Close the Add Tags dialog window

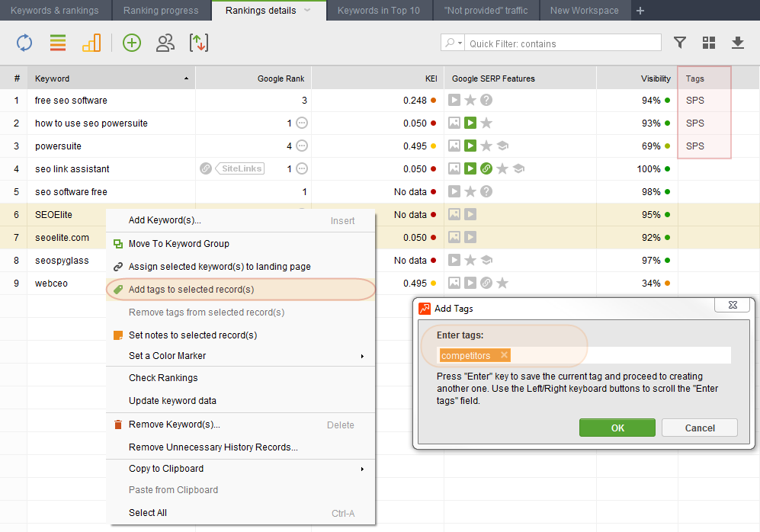(733, 305)
